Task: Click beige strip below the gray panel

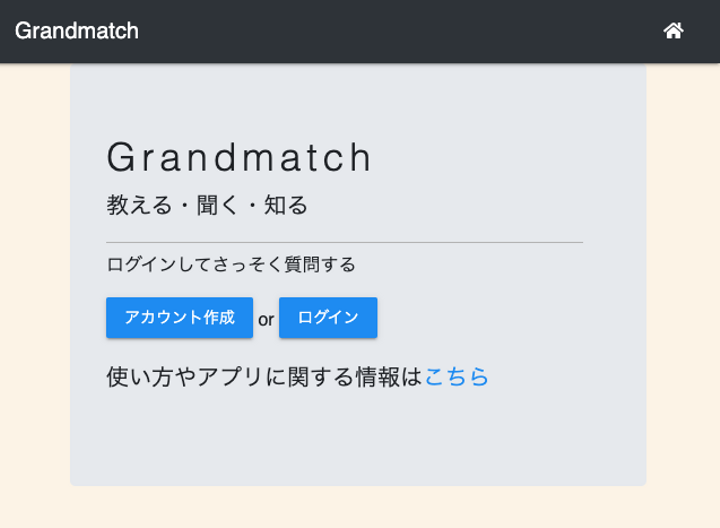Action: click(x=360, y=508)
